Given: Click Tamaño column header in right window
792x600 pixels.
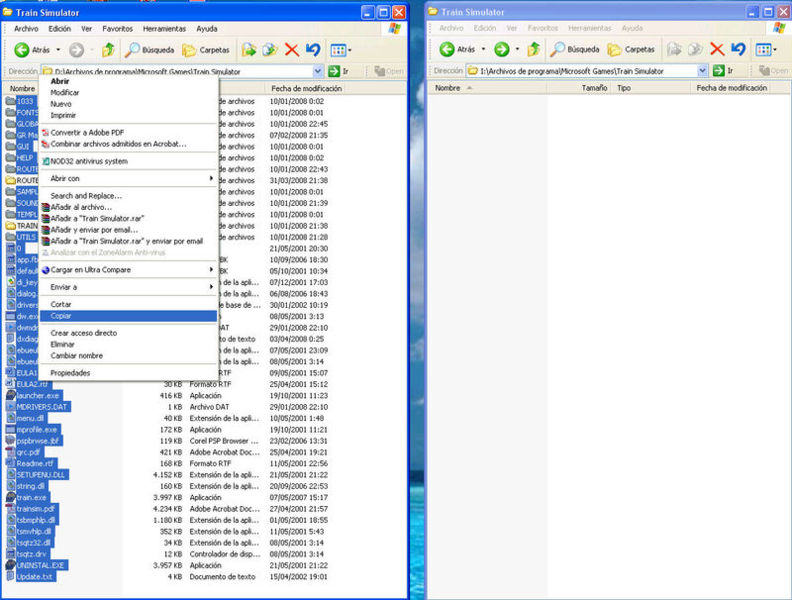Looking at the screenshot, I should (x=594, y=88).
